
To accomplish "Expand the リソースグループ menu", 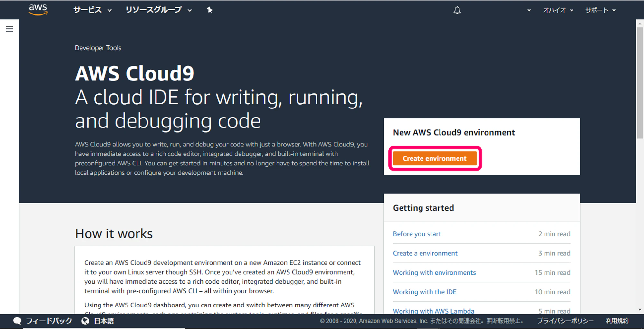I will point(159,10).
